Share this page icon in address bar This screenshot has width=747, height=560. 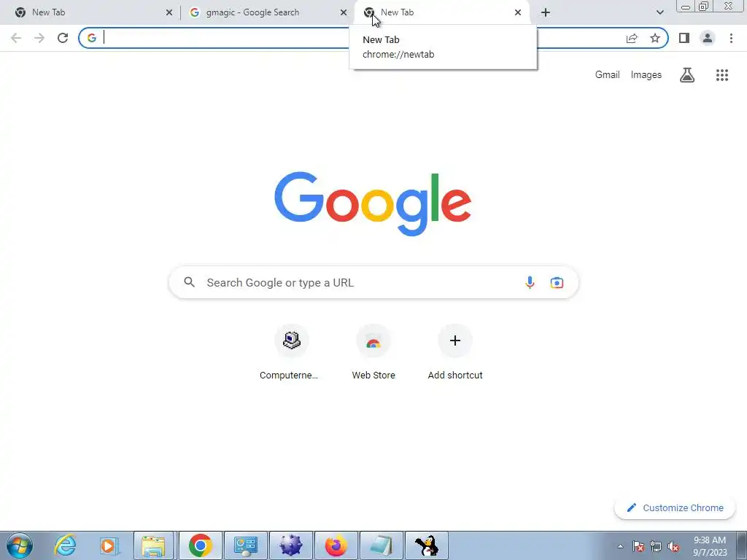(x=632, y=38)
